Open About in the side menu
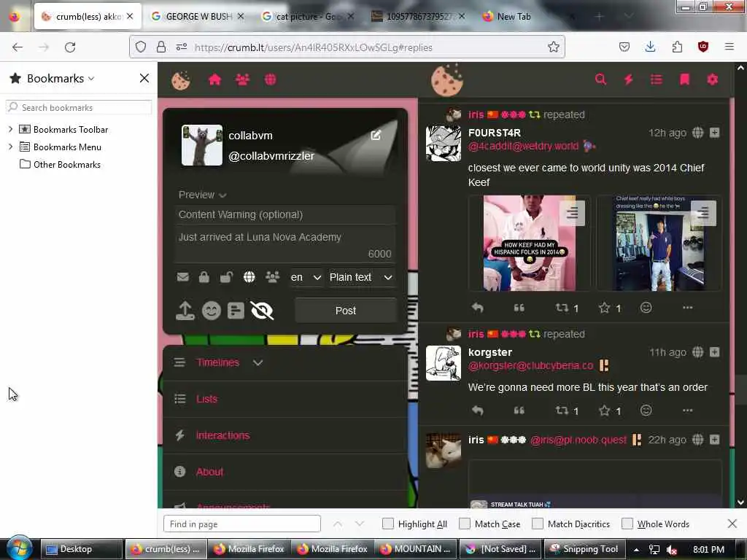The width and height of the screenshot is (747, 560). (209, 472)
